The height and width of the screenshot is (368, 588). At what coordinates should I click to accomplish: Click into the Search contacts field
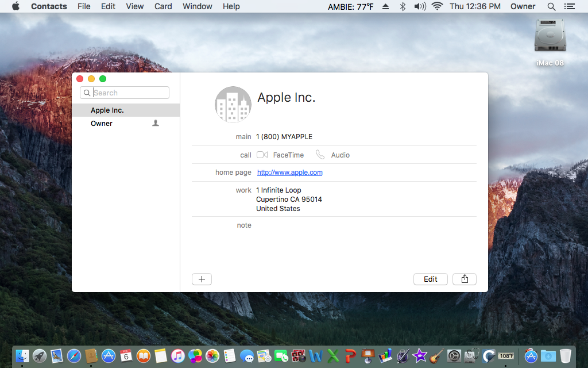pos(125,93)
